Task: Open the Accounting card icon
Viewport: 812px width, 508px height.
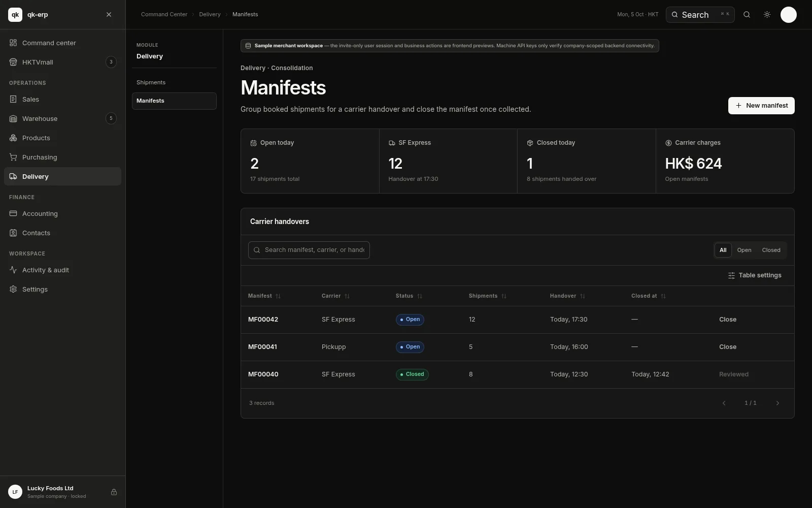Action: point(13,213)
